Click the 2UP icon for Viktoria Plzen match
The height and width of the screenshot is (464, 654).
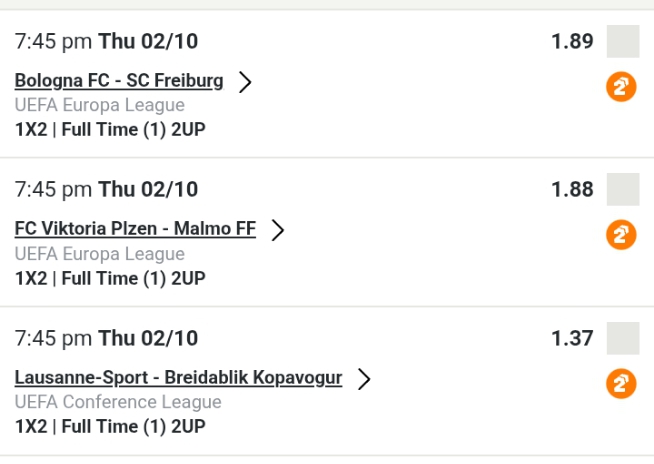(x=621, y=235)
